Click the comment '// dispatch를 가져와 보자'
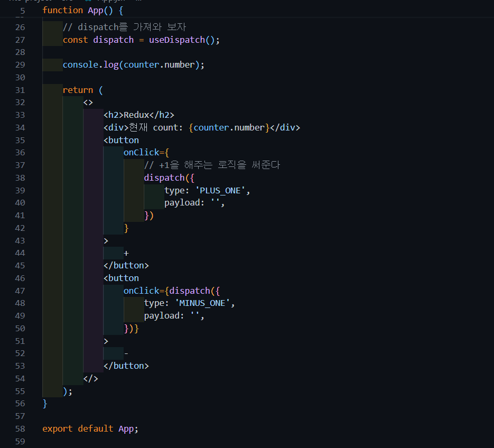This screenshot has width=494, height=448. 125,27
